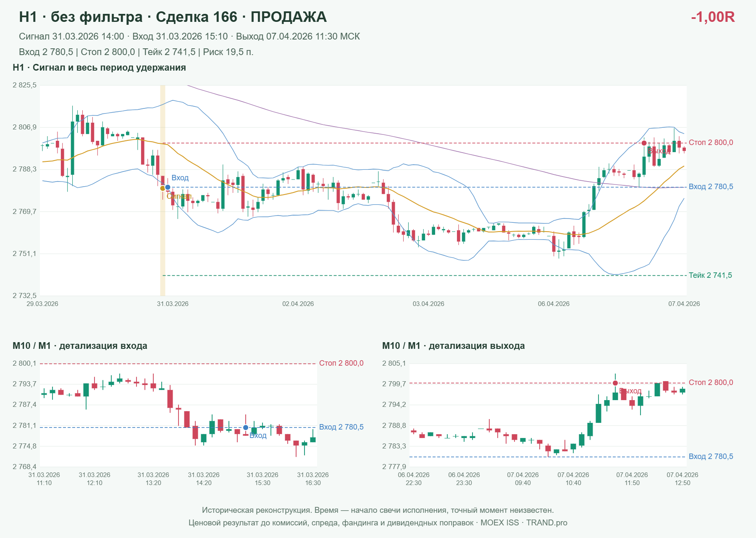Click the blue entry marker on the H1 chart
756x538 pixels.
168,187
